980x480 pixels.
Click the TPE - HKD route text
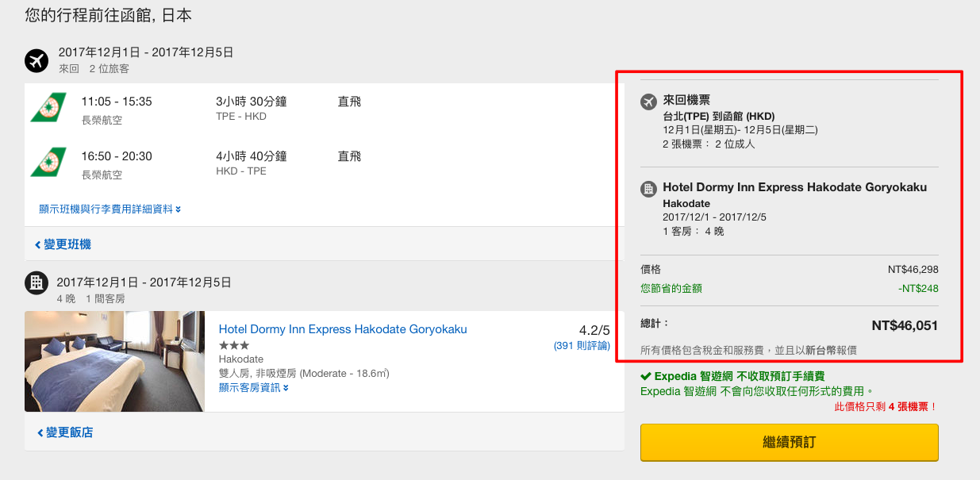(x=241, y=117)
